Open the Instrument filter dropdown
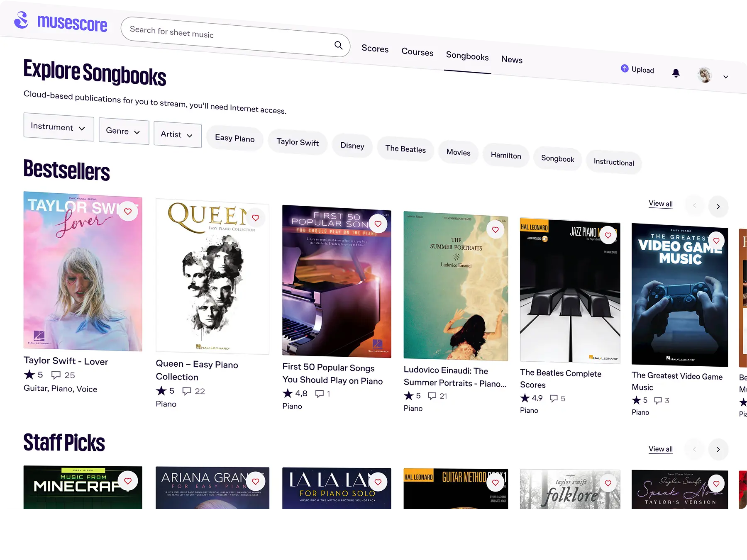Viewport: 747px width, 560px height. click(58, 128)
